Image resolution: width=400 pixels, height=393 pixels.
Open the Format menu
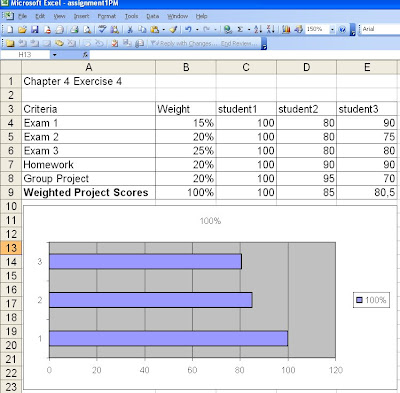click(107, 16)
